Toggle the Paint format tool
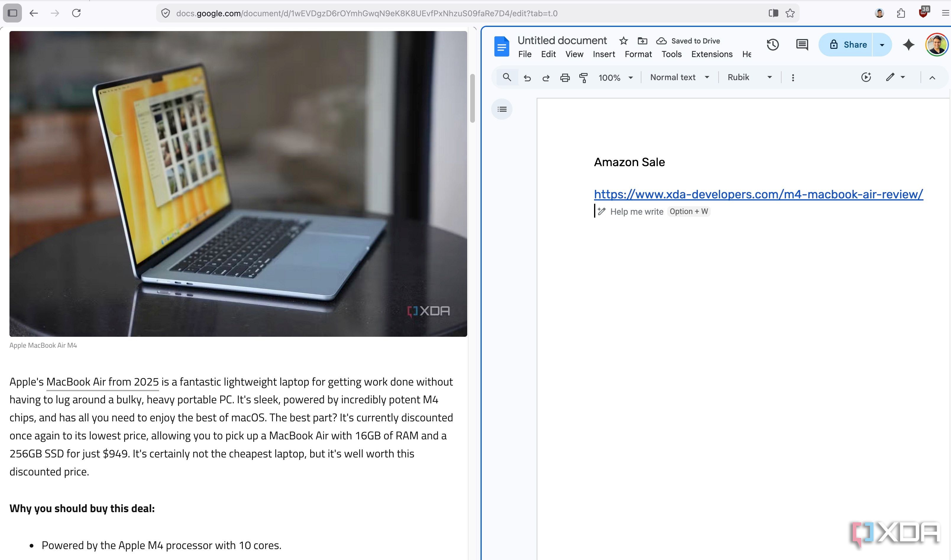The width and height of the screenshot is (951, 560). pyautogui.click(x=583, y=78)
